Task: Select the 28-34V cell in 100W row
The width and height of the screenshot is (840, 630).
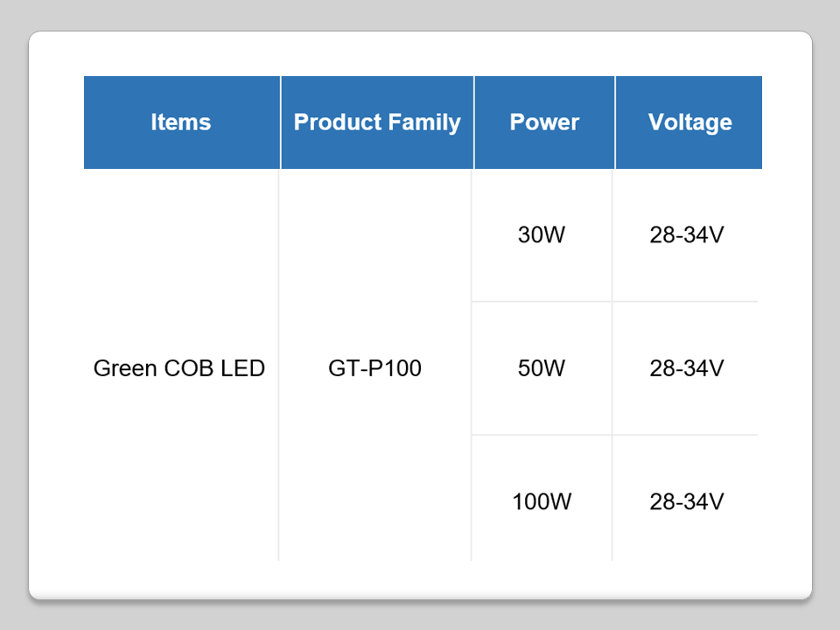Action: coord(687,502)
